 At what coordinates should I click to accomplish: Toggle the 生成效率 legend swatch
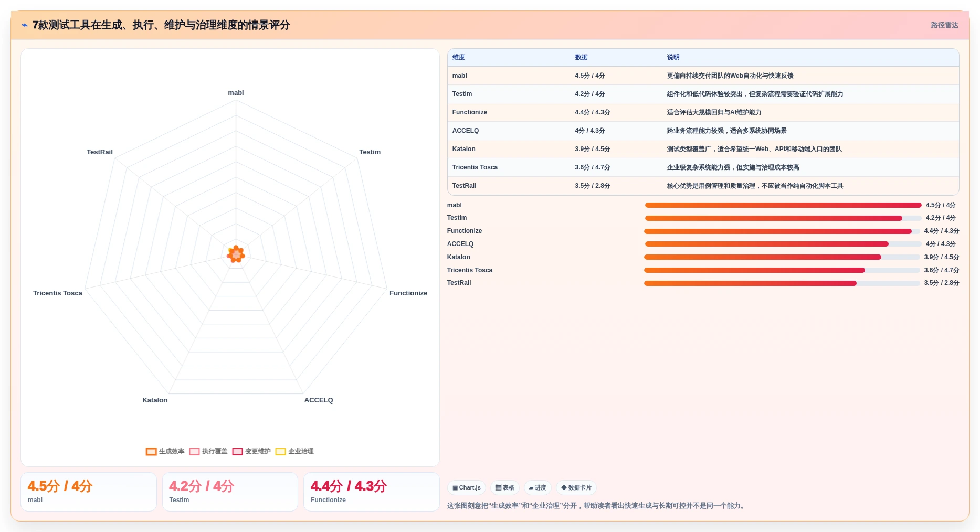click(x=151, y=452)
